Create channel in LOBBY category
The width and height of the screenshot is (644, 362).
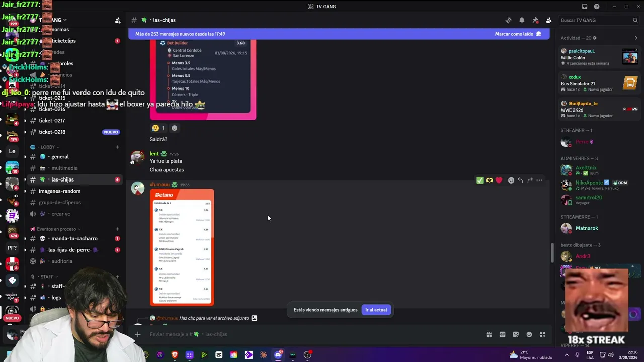click(117, 147)
